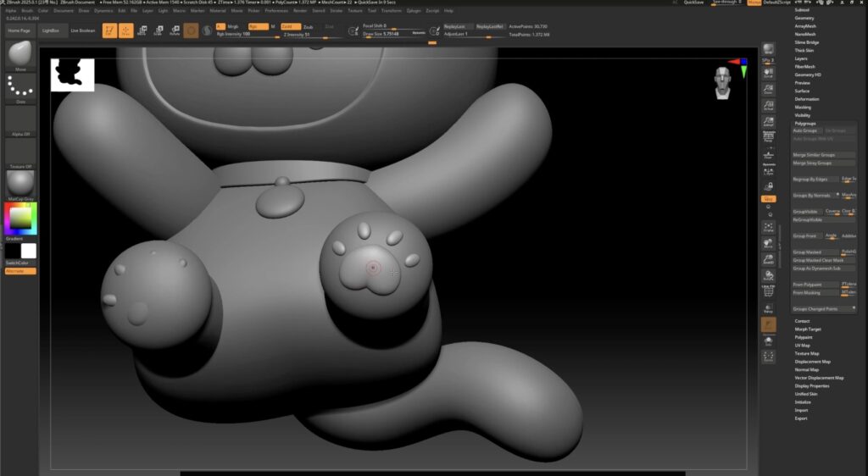
Task: Open the Preferences menu
Action: point(276,10)
